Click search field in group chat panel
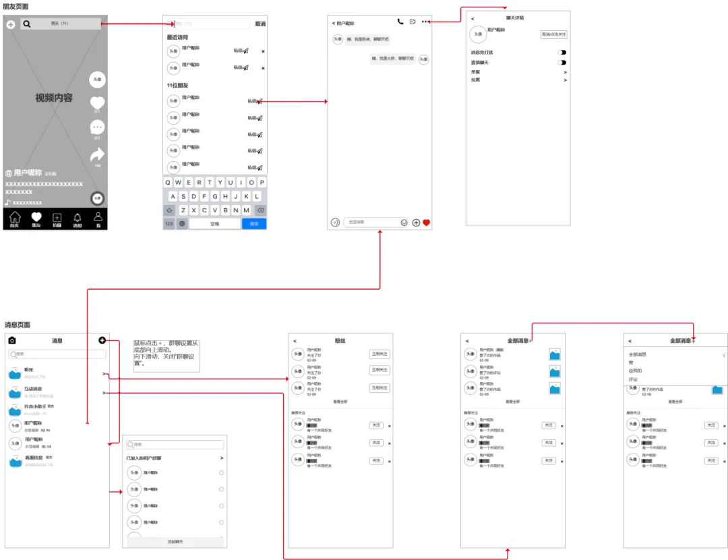728x560 pixels. (x=175, y=444)
